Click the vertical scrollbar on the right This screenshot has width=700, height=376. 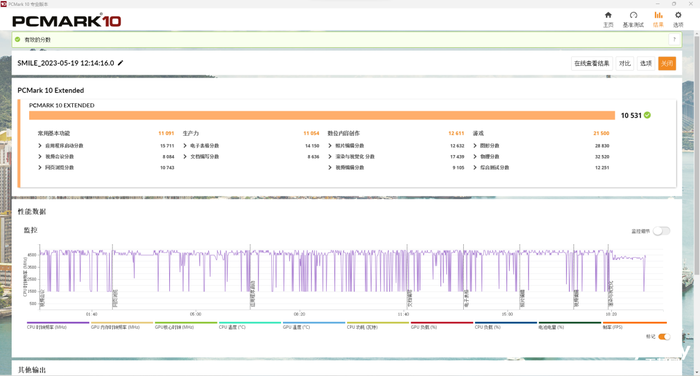pos(696,201)
